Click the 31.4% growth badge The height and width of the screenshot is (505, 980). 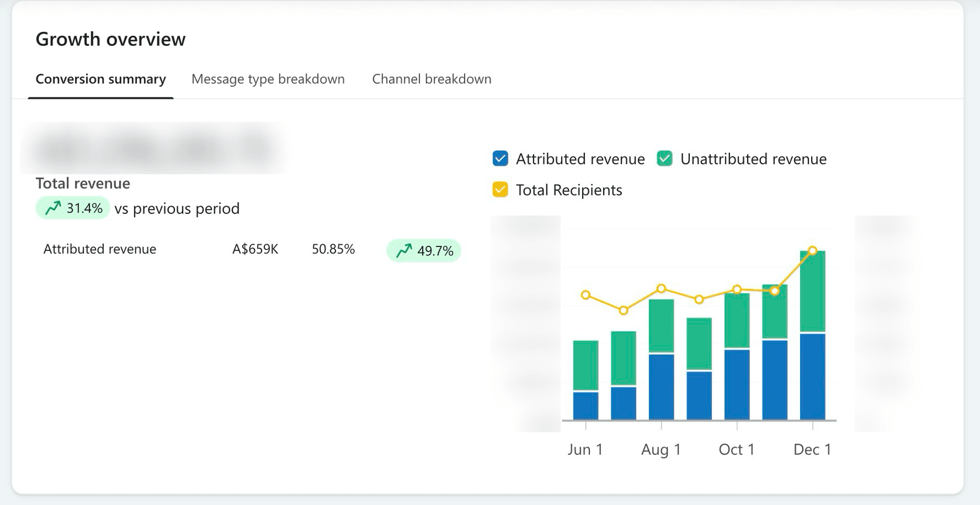point(73,208)
